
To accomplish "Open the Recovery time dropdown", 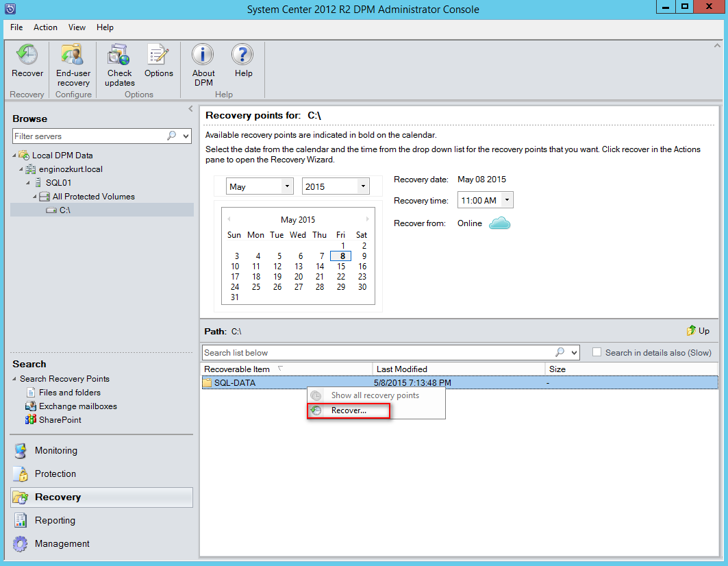I will tap(507, 200).
